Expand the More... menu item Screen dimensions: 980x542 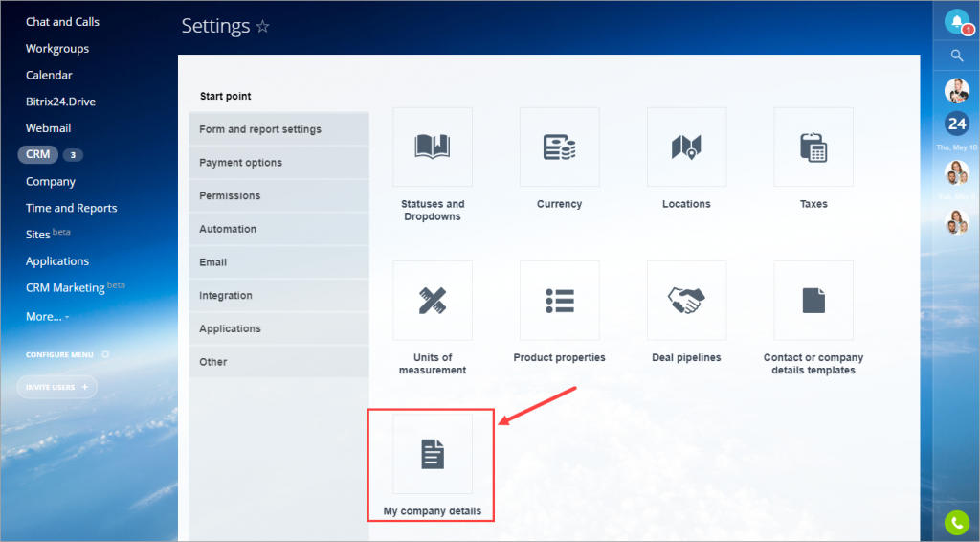click(47, 316)
